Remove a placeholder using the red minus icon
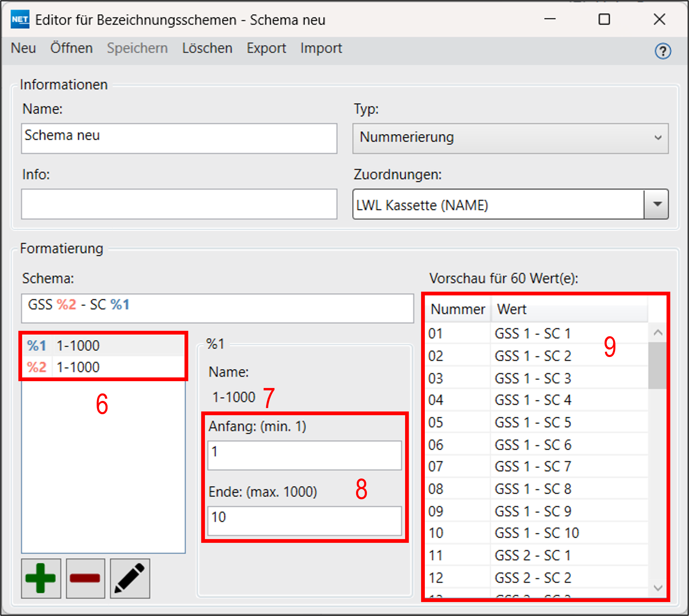 click(x=85, y=578)
